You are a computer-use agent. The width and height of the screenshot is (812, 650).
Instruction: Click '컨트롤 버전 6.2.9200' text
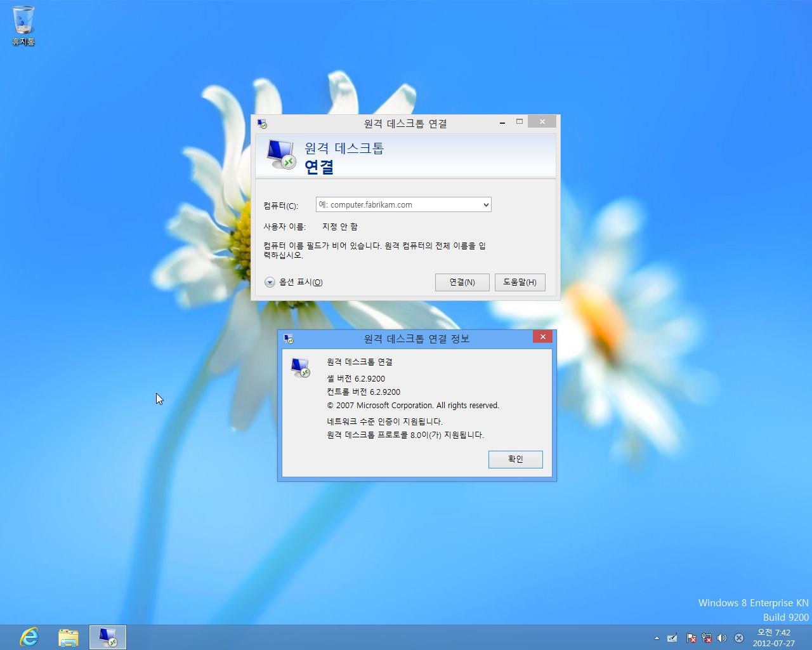coord(363,392)
